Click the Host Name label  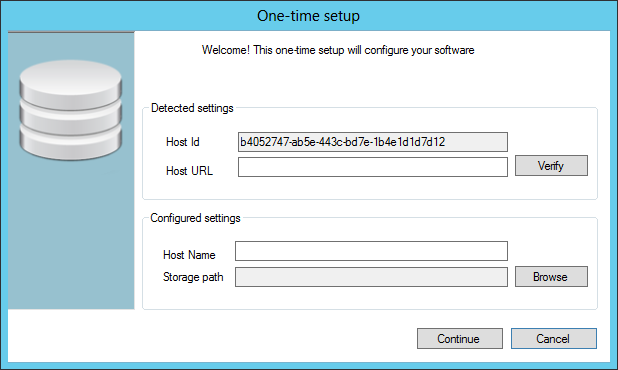(x=189, y=255)
